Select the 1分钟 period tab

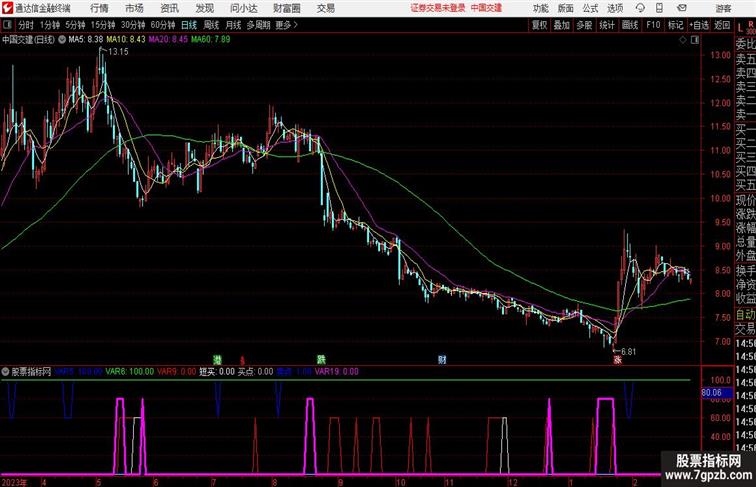coord(50,25)
